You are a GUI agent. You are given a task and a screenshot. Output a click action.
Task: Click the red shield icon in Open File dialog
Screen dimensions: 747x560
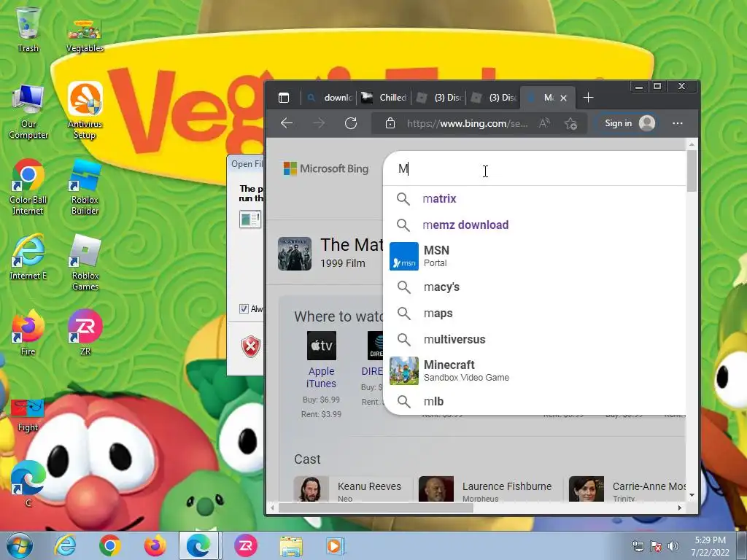[x=251, y=346]
